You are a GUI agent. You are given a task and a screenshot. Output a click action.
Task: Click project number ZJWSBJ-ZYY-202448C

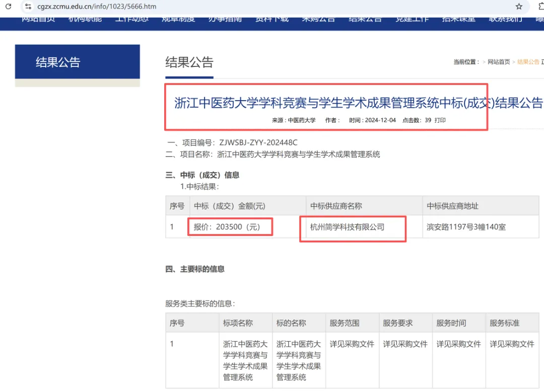point(258,142)
